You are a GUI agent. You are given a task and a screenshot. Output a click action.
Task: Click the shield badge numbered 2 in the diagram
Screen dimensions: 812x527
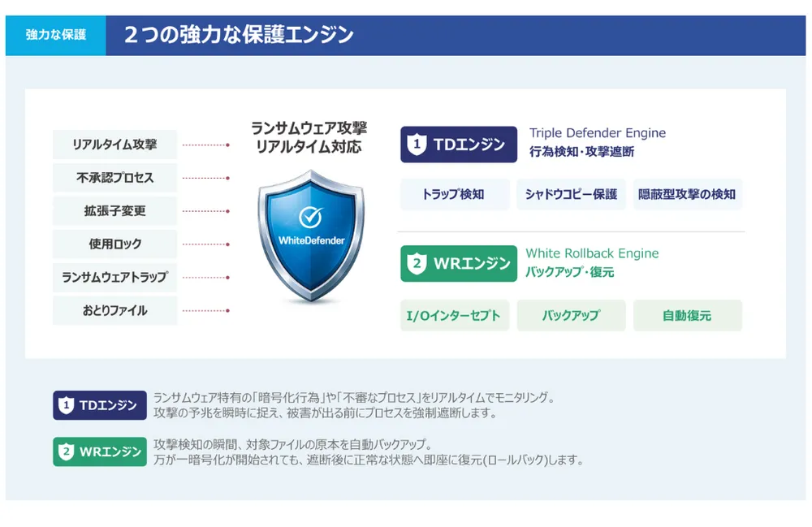pyautogui.click(x=417, y=263)
